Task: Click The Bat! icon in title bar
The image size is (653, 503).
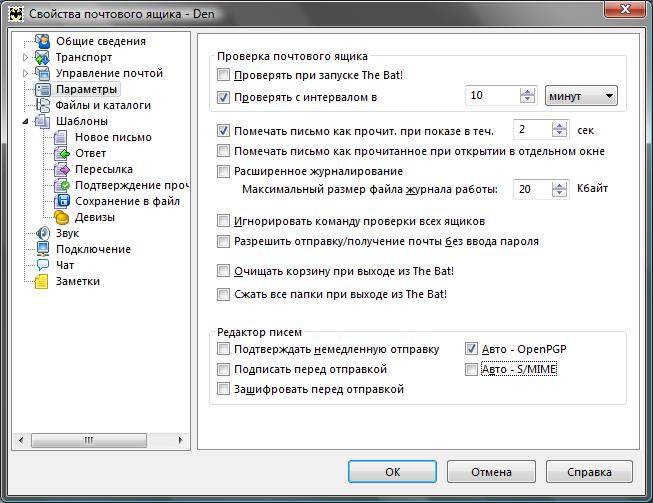Action: [16, 14]
